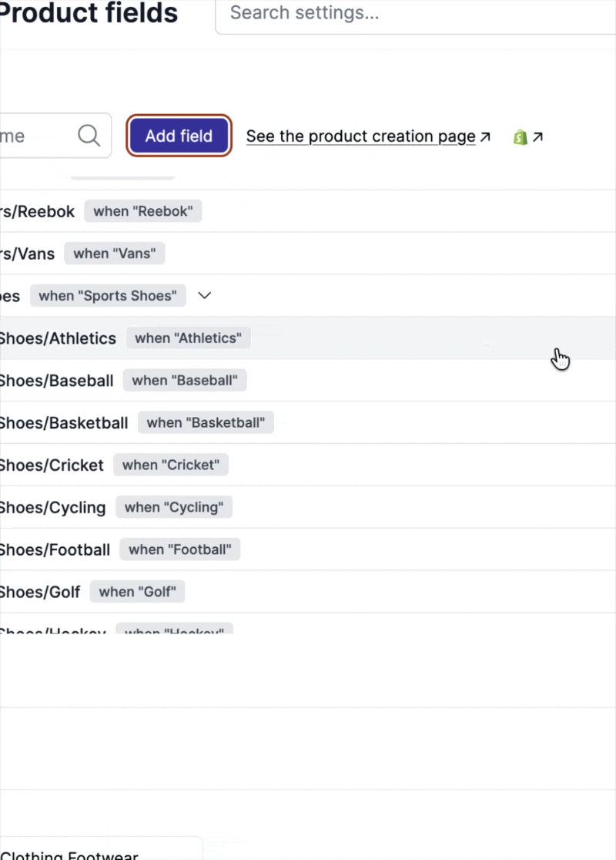Open the Shoes/Basketball field row
Viewport: 616px width, 860px height.
tap(308, 422)
